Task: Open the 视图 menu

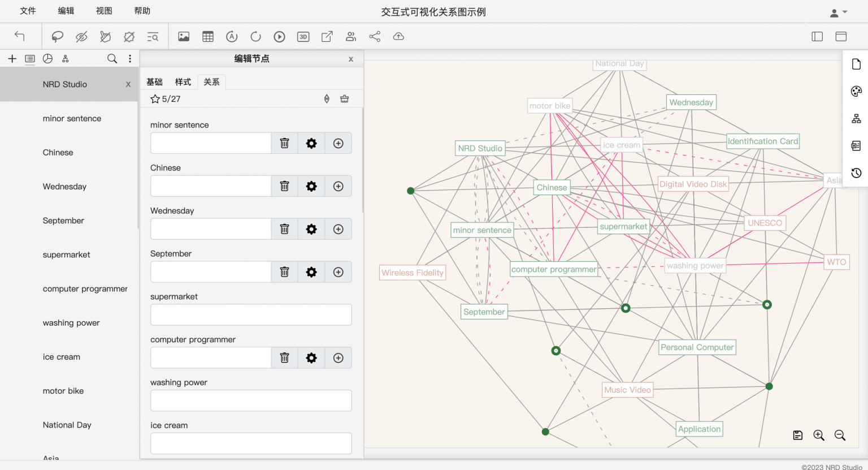Action: pyautogui.click(x=104, y=11)
